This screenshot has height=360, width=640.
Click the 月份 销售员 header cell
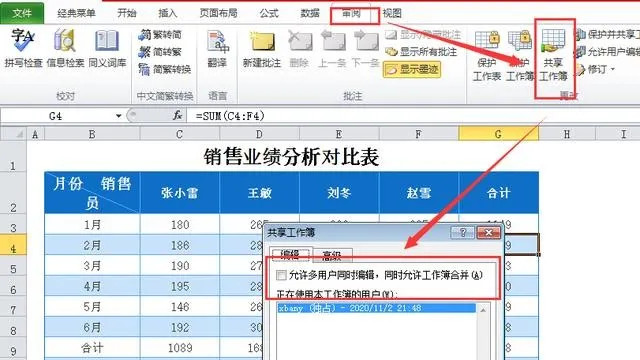(92, 193)
